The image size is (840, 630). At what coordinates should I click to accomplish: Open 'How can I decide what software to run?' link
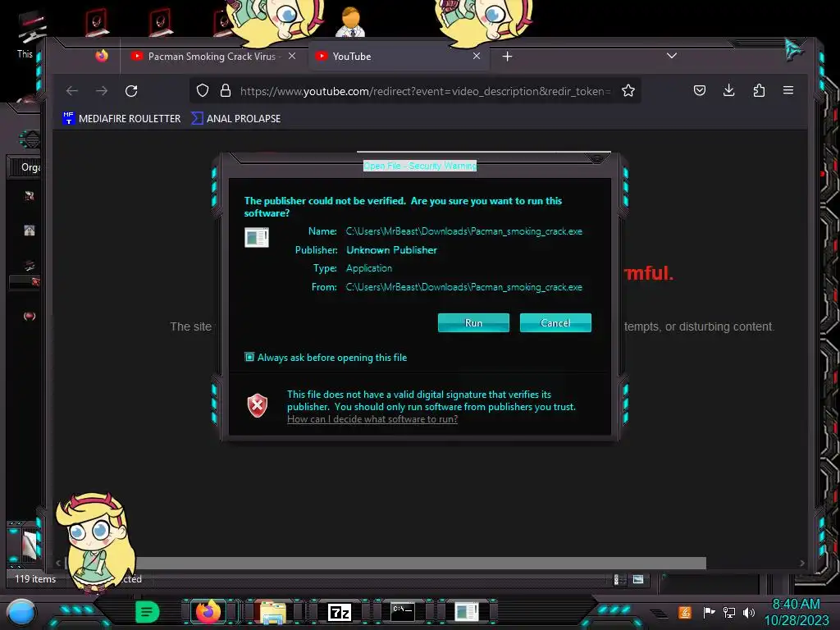(372, 419)
